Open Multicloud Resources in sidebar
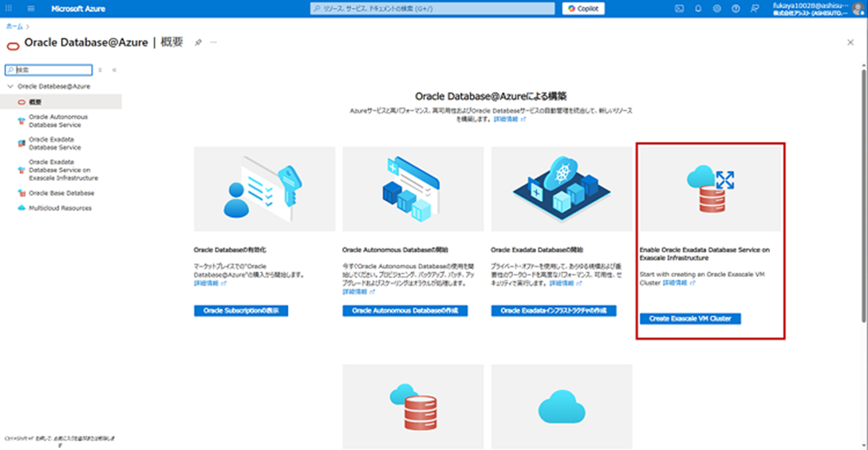The height and width of the screenshot is (450, 868). pyautogui.click(x=60, y=208)
